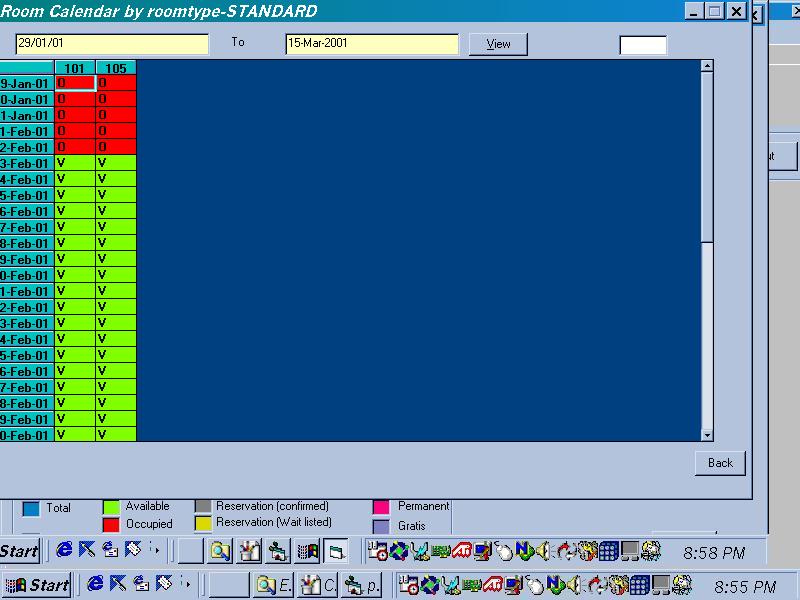
Task: Click the Channels quick-launch icon in the 8:55 PM taskbar
Action: pyautogui.click(x=164, y=583)
